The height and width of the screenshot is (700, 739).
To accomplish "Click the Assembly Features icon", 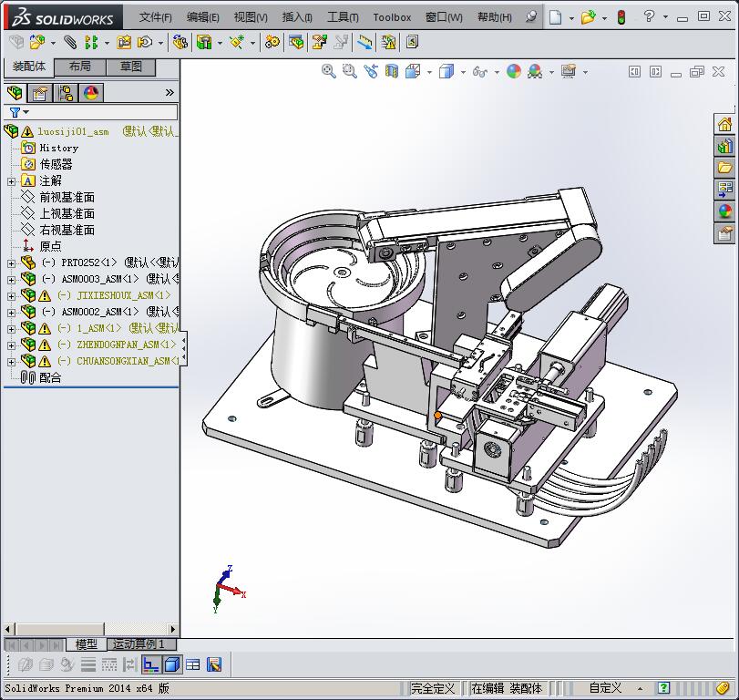I will [204, 43].
